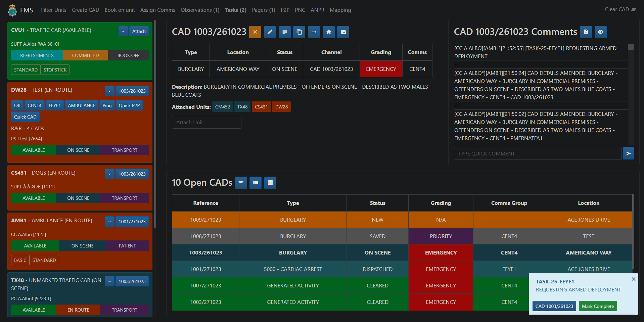This screenshot has width=644, height=322.
Task: Click attached unit CS431 badge
Action: [261, 107]
